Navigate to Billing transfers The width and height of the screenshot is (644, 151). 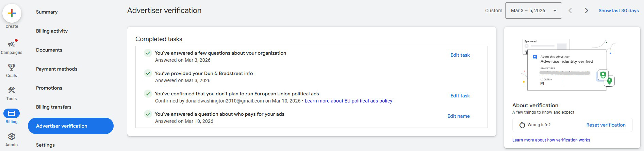click(54, 107)
